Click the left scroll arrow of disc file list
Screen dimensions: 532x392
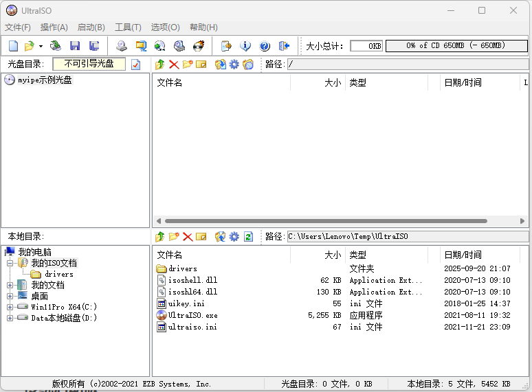[159, 221]
